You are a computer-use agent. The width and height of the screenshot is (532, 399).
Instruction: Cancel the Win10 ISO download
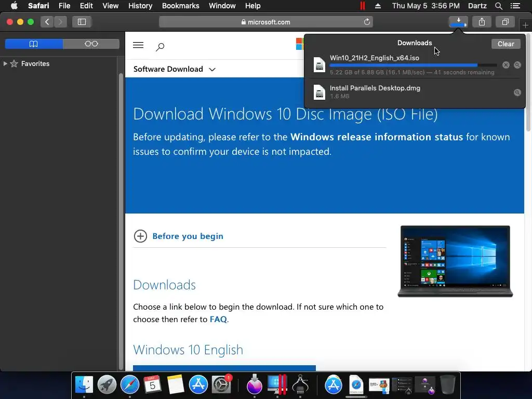point(506,65)
